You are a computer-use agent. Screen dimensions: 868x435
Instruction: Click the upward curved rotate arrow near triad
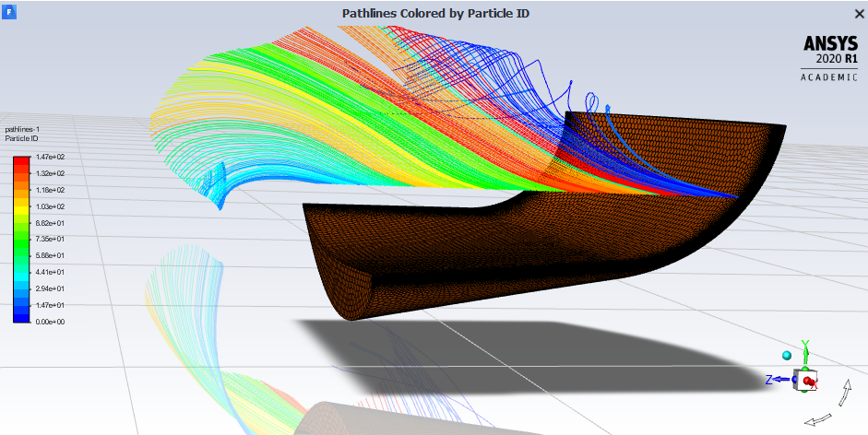point(845,393)
